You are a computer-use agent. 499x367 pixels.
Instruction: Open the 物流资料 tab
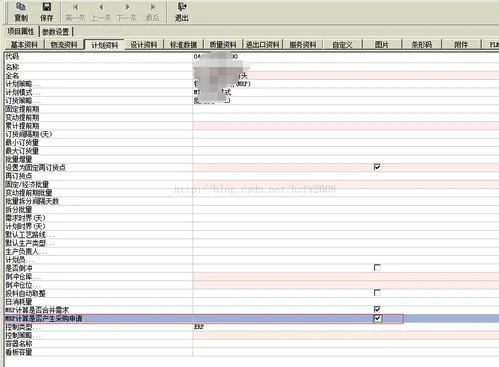(x=64, y=45)
